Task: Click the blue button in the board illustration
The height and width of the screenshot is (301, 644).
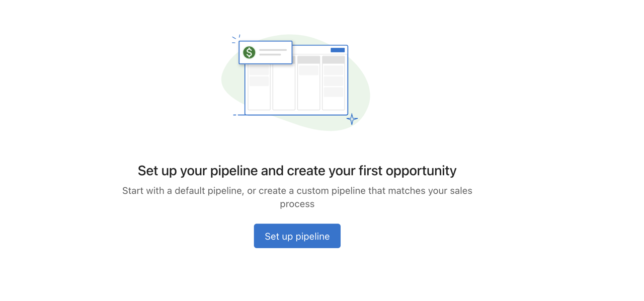Action: pos(338,49)
